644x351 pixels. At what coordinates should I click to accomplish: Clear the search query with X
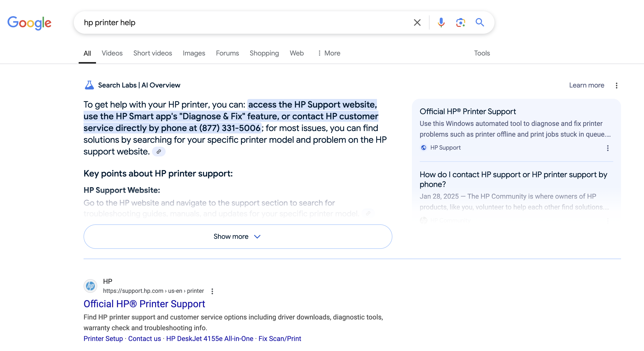[x=417, y=22]
